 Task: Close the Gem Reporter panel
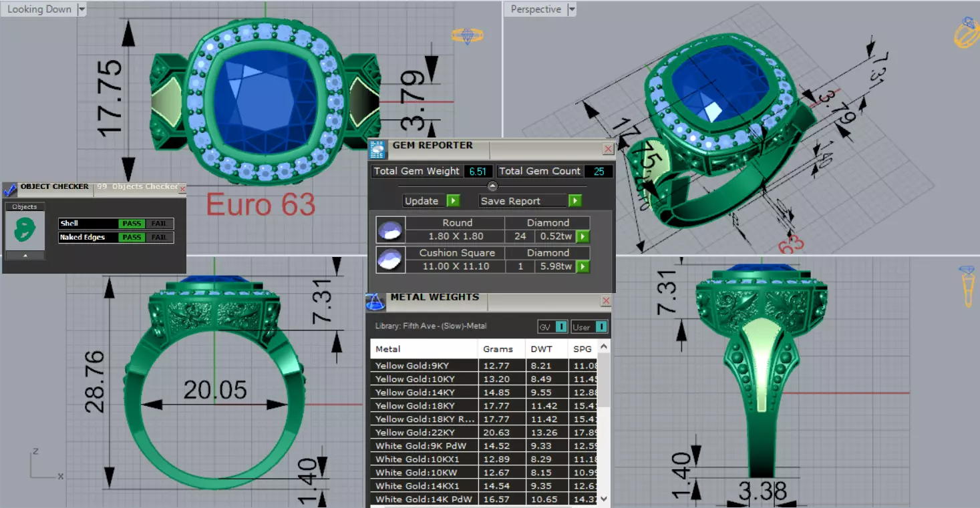coord(608,149)
